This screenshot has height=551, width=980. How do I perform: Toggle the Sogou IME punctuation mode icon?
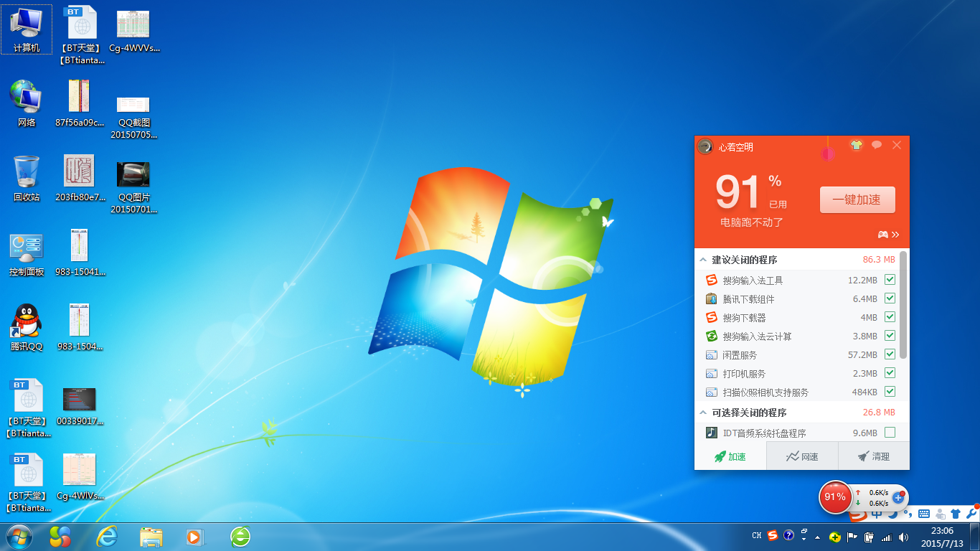(908, 514)
